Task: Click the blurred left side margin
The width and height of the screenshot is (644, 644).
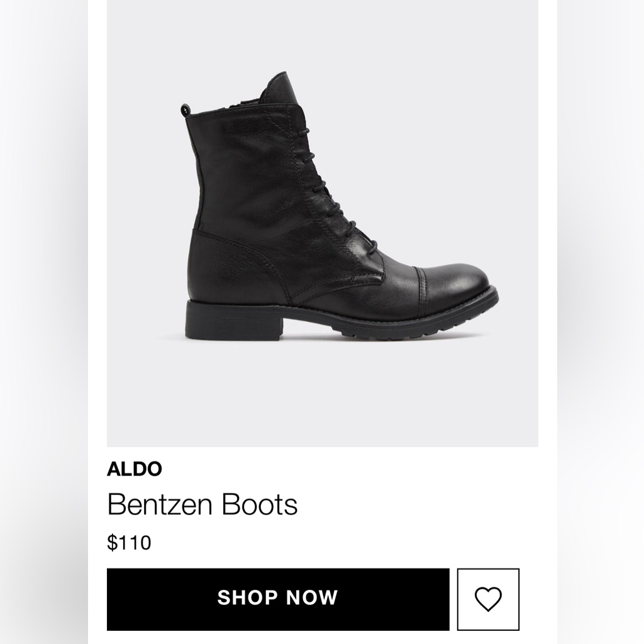Action: click(44, 314)
